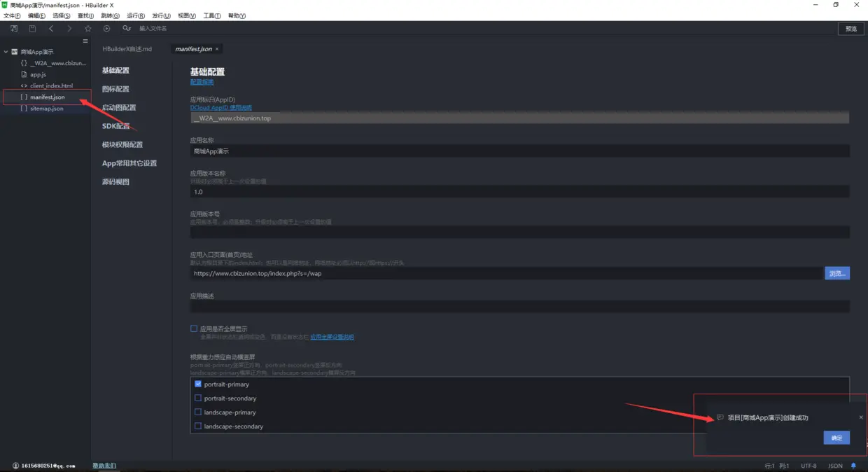The width and height of the screenshot is (868, 472).
Task: Click the 应用名称 input field
Action: click(x=519, y=151)
